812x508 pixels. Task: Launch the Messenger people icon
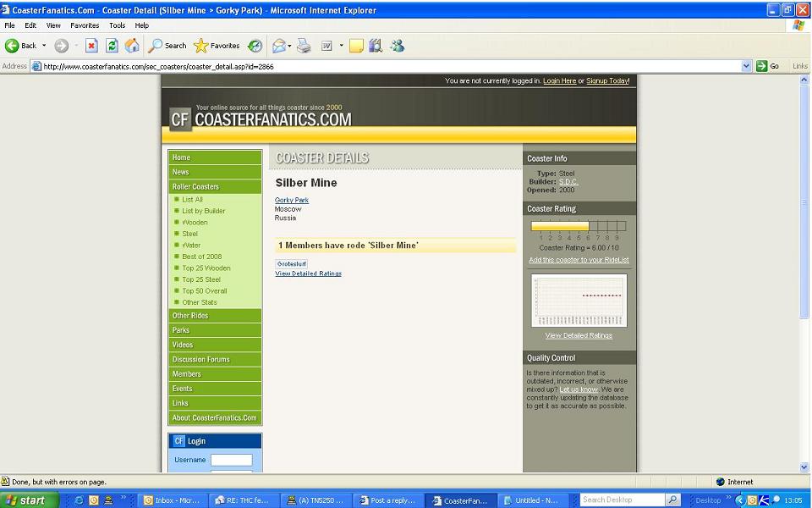pyautogui.click(x=398, y=46)
